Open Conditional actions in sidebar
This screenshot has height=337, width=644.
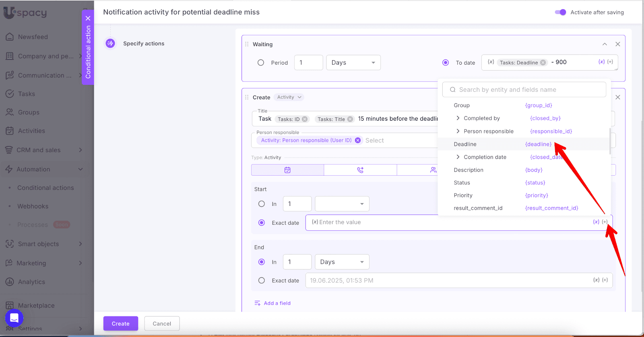point(45,188)
